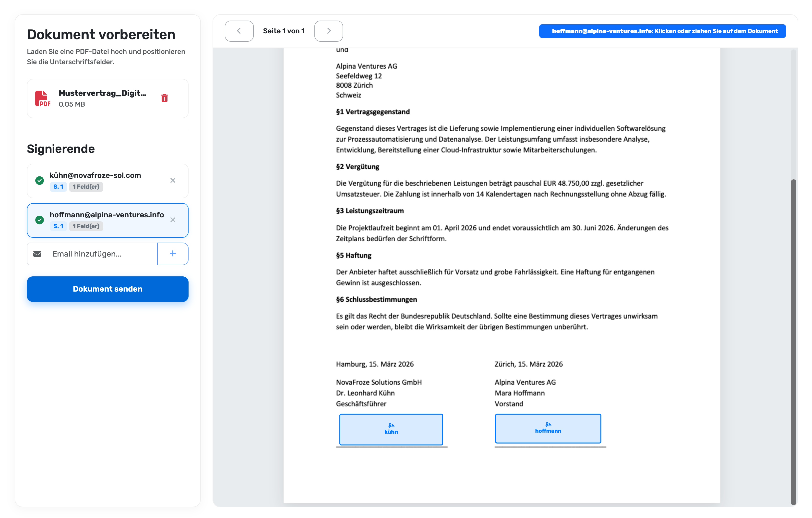Click the S. 1 badge under kühn
812x518 pixels.
pyautogui.click(x=58, y=187)
